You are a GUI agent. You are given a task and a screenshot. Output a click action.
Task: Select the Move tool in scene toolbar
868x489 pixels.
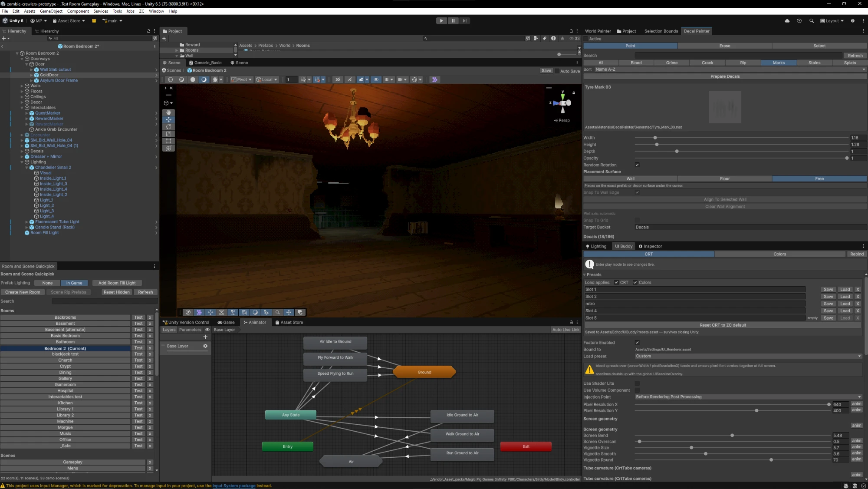pos(168,119)
